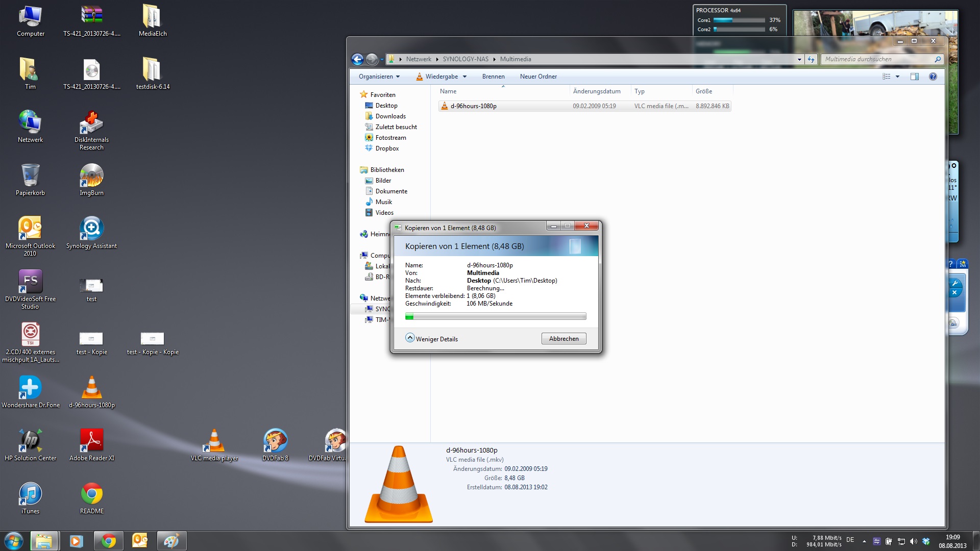980x551 pixels.
Task: Click the refresh button beside address bar
Action: tap(811, 59)
